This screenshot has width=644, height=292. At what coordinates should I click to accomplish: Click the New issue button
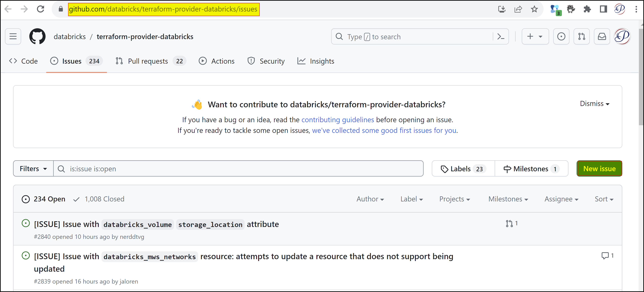click(x=599, y=169)
